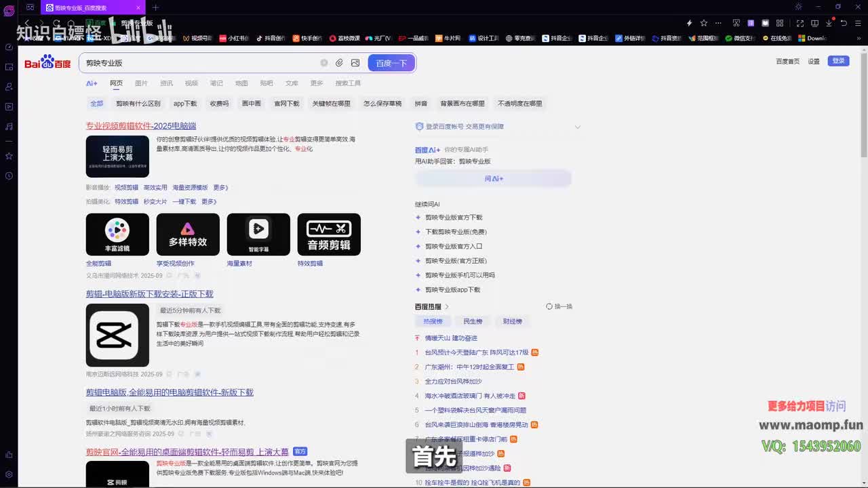Switch hot list to 民生榜
Image resolution: width=868 pixels, height=488 pixels.
(473, 321)
